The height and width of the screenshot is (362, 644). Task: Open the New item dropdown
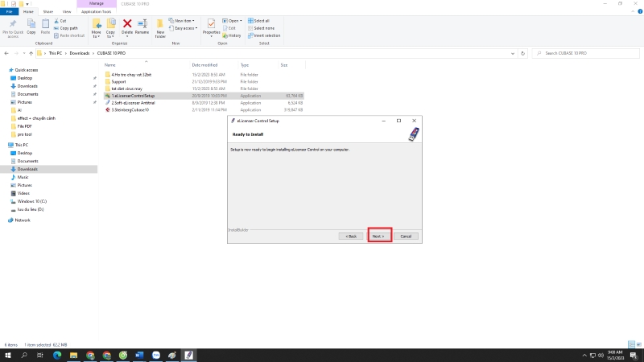point(182,21)
